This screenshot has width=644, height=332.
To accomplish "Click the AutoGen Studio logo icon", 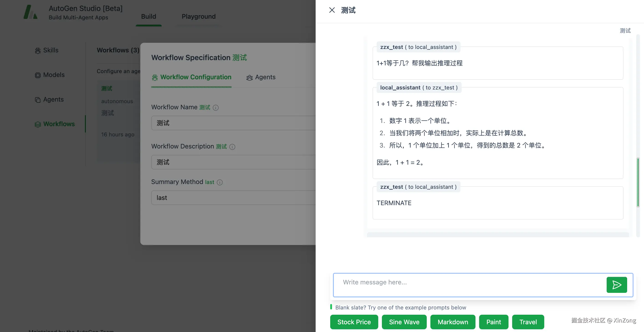I will coord(31,12).
